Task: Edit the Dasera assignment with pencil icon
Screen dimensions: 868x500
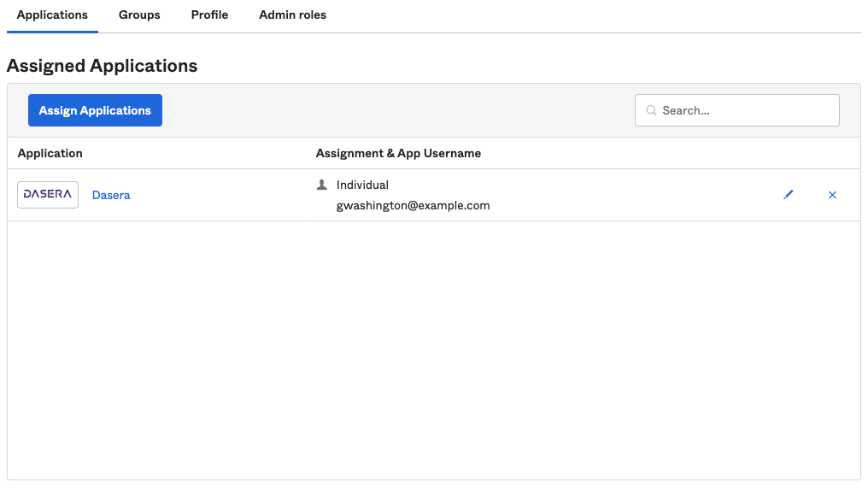Action: click(789, 194)
